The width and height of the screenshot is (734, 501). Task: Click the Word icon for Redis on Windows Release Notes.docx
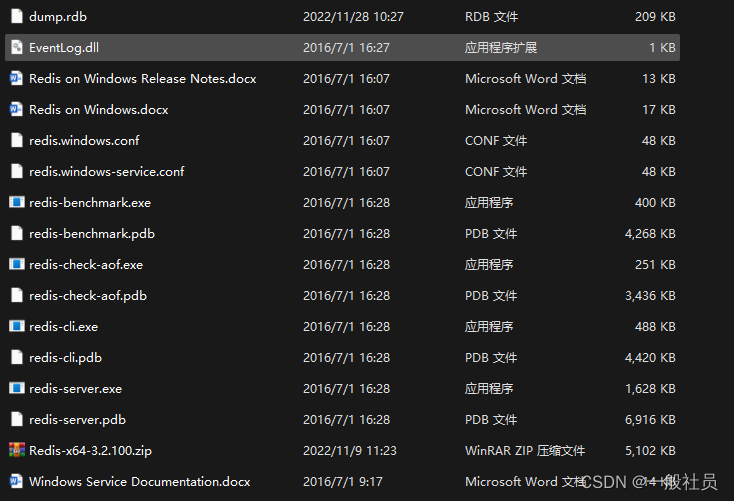pyautogui.click(x=16, y=78)
